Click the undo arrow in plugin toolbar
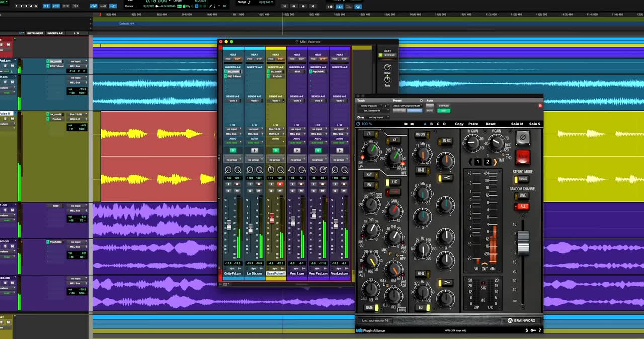Image resolution: width=644 pixels, height=339 pixels. (x=406, y=124)
